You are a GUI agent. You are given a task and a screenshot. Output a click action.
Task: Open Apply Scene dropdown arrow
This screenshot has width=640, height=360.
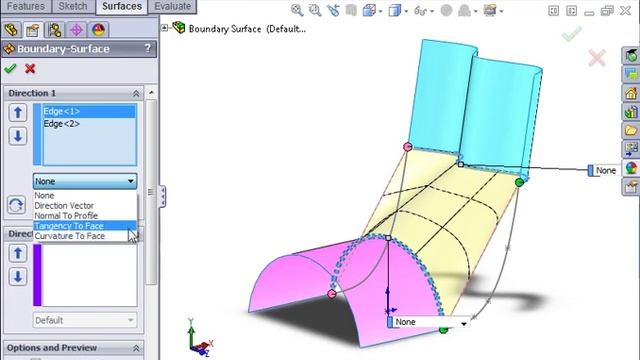coord(476,11)
